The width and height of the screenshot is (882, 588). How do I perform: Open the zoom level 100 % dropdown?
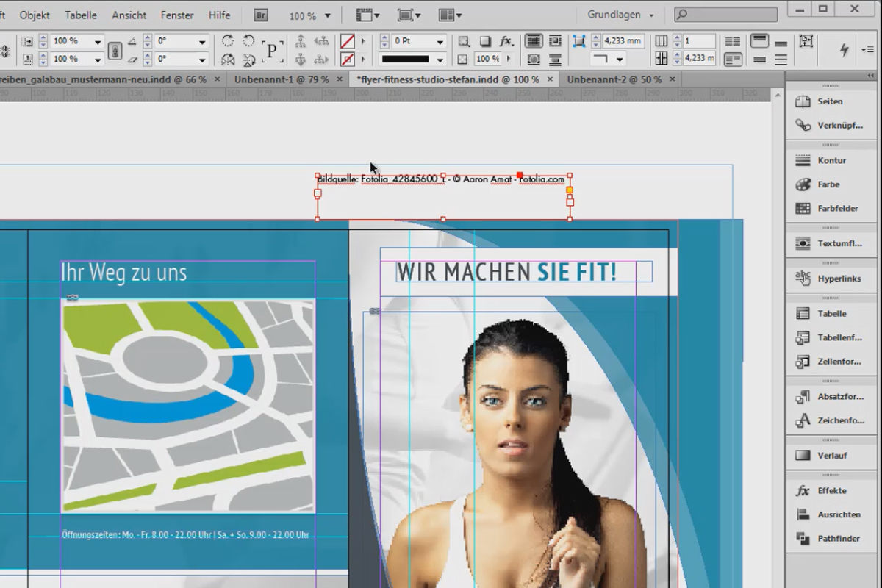pos(327,15)
